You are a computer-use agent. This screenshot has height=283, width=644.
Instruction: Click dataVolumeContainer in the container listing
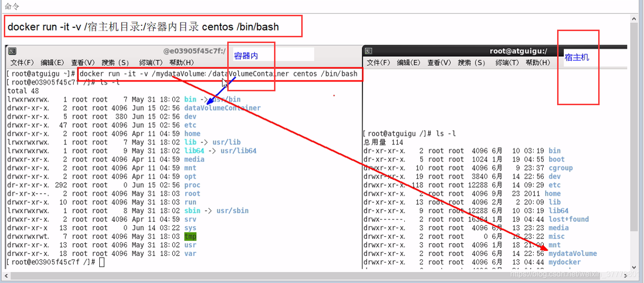coord(222,108)
